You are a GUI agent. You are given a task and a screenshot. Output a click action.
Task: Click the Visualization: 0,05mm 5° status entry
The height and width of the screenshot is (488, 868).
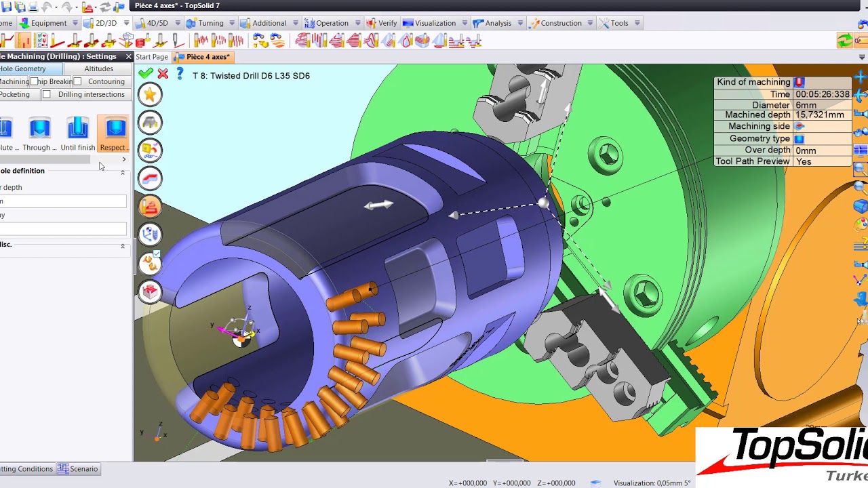tap(652, 483)
